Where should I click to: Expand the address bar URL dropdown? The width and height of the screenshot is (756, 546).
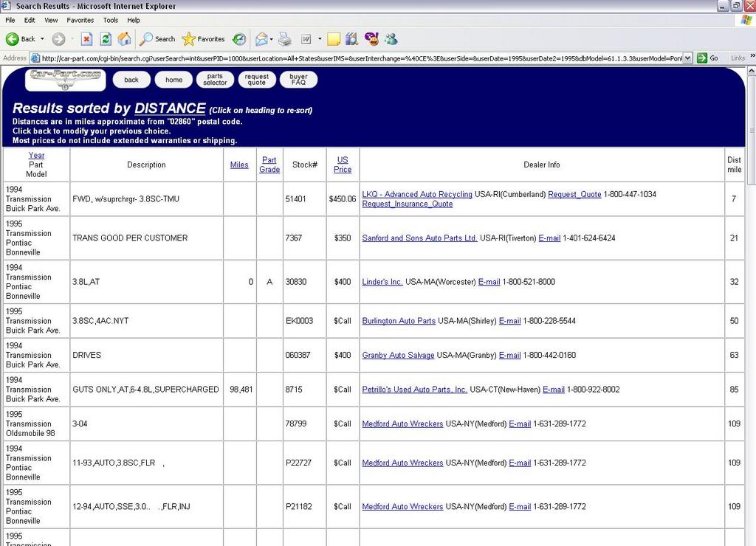[688, 58]
